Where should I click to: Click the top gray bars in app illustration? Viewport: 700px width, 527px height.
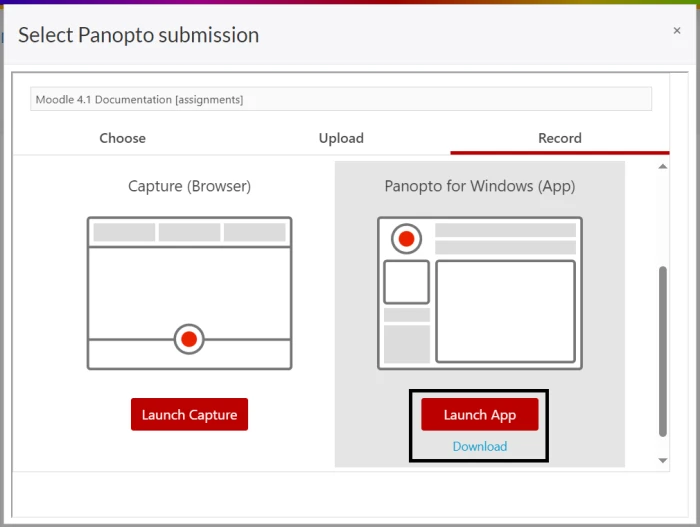click(505, 238)
